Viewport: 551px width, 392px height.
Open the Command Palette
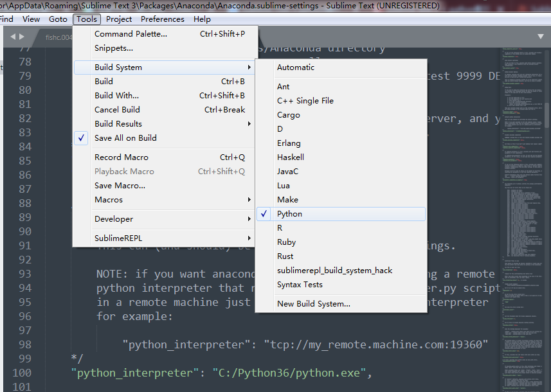click(129, 33)
